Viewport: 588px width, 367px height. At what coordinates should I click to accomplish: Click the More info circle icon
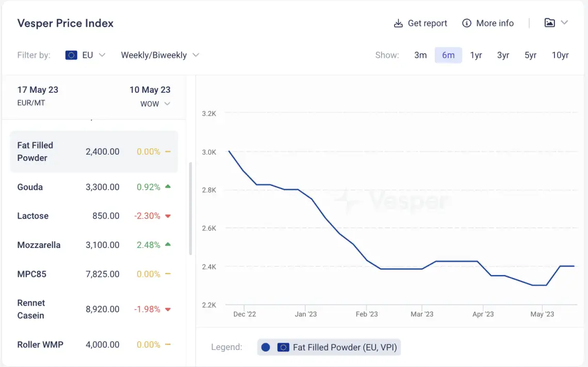click(x=466, y=23)
